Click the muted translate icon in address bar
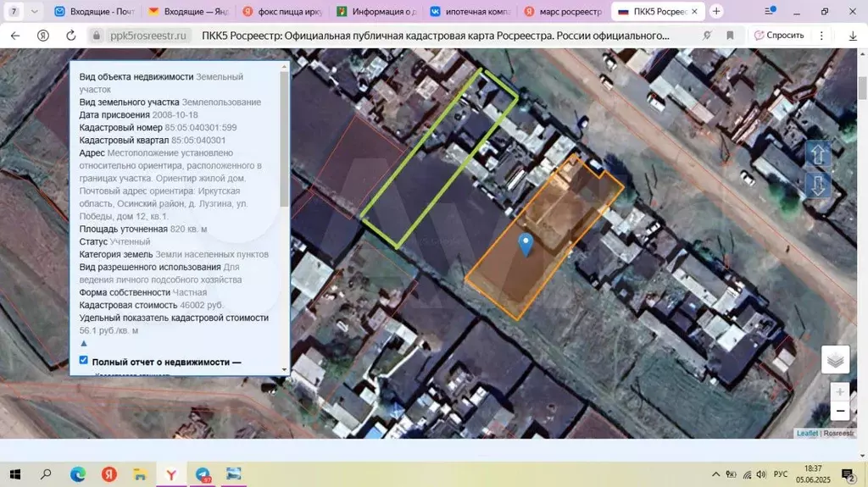Viewport: 868px width, 487px height. click(707, 36)
